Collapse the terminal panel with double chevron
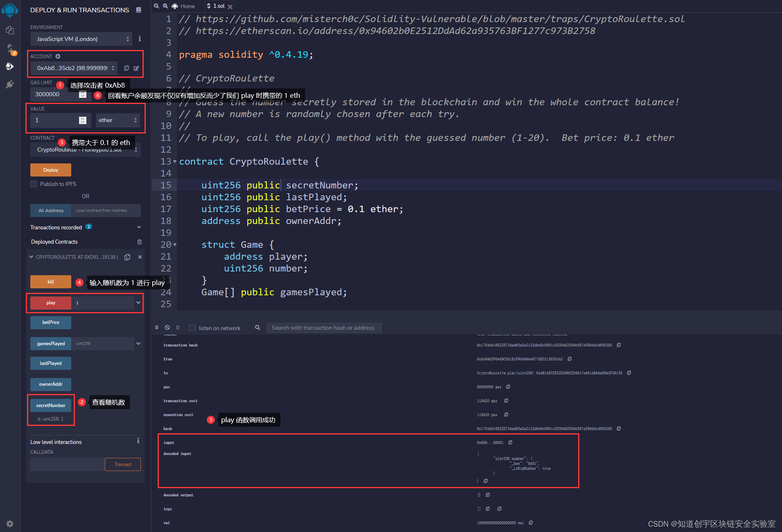The image size is (782, 532). [x=157, y=328]
